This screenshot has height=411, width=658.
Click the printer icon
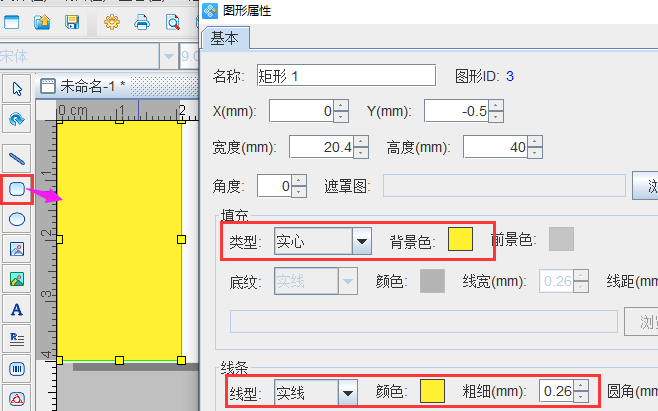(x=142, y=21)
